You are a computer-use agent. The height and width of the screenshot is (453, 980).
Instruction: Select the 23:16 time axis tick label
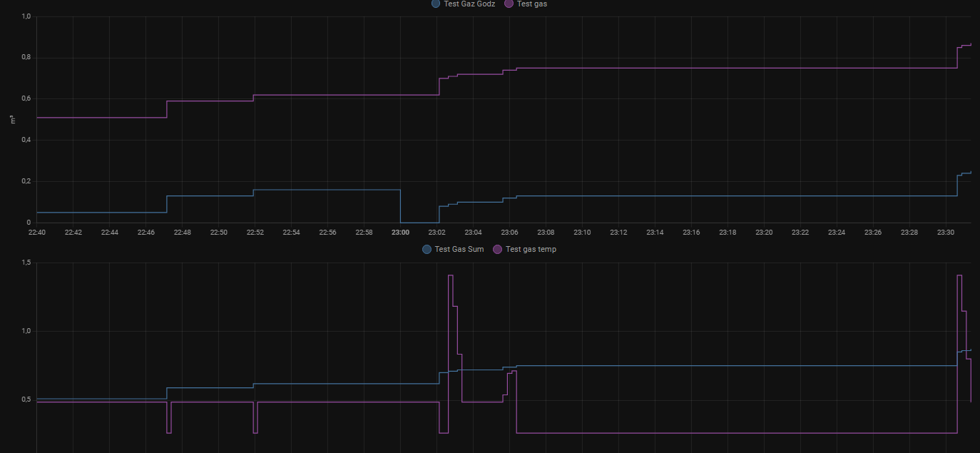[691, 233]
